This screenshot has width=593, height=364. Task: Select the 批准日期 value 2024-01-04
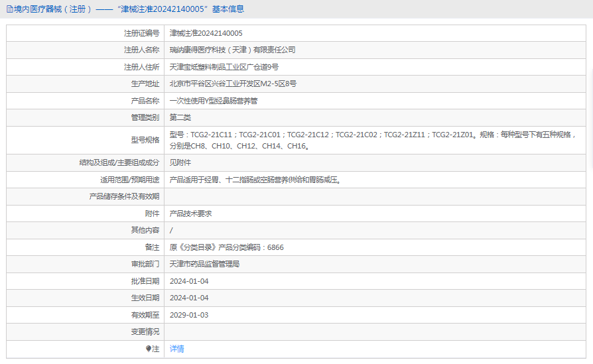(x=189, y=281)
